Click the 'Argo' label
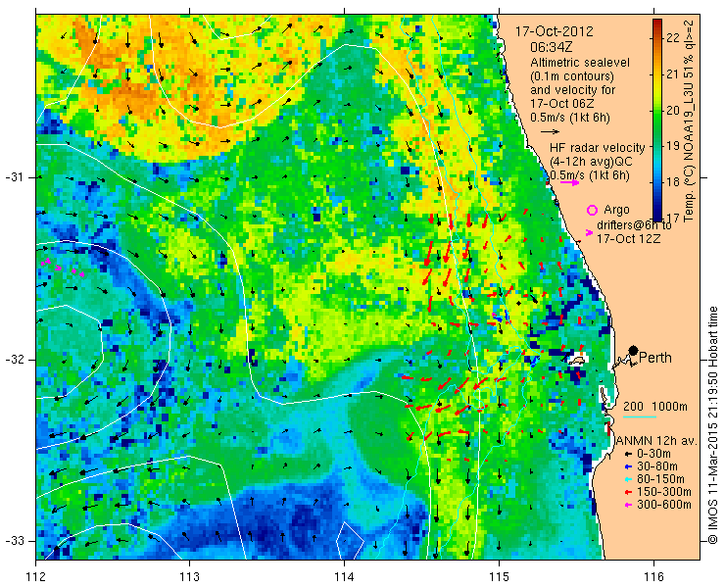 pos(616,210)
